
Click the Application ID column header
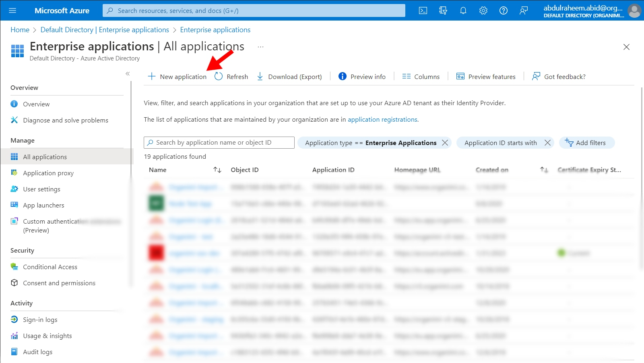[333, 170]
